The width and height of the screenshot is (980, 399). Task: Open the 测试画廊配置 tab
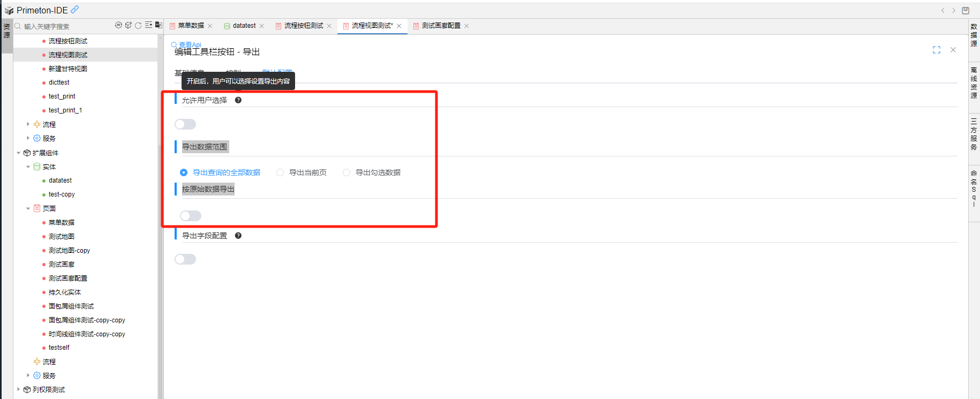[440, 26]
